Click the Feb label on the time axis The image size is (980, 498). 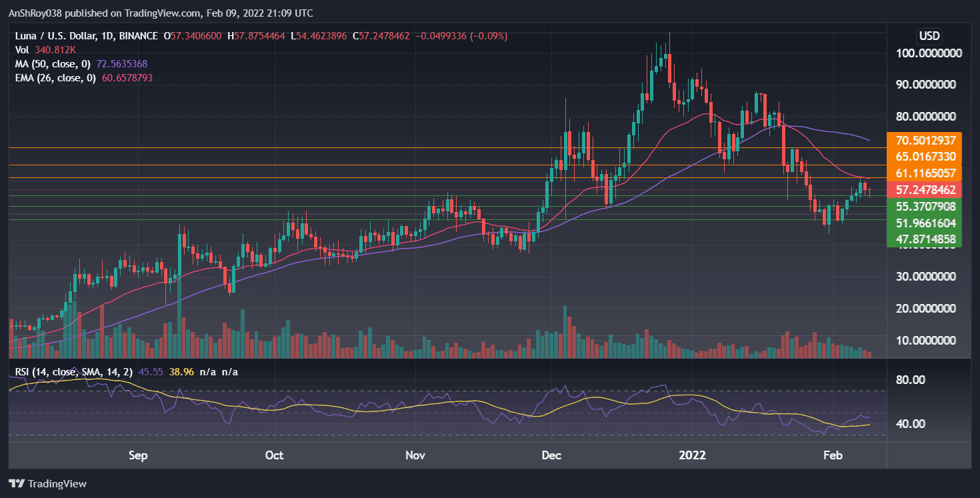pyautogui.click(x=832, y=455)
